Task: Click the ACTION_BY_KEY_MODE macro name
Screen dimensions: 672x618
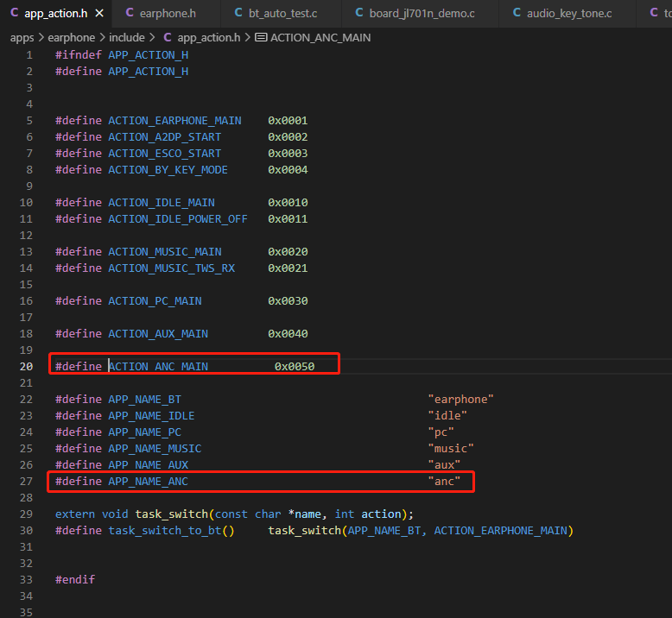Action: (x=168, y=170)
